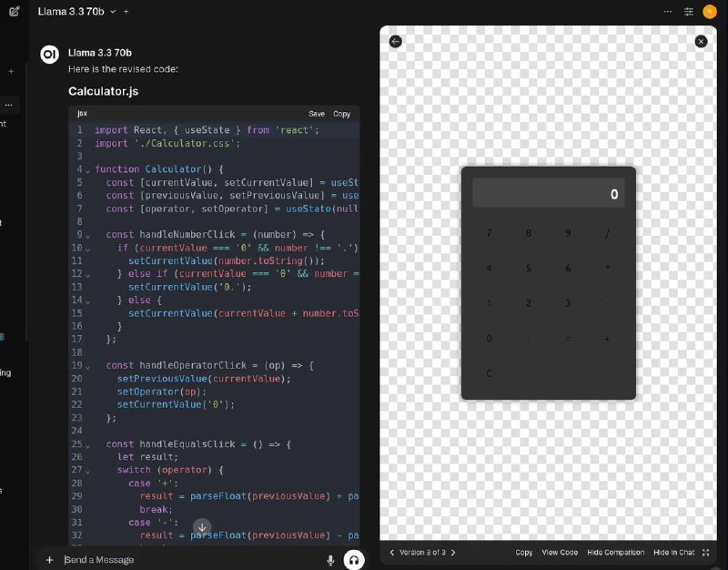Click the microphone icon in message bar
728x570 pixels.
pos(330,560)
